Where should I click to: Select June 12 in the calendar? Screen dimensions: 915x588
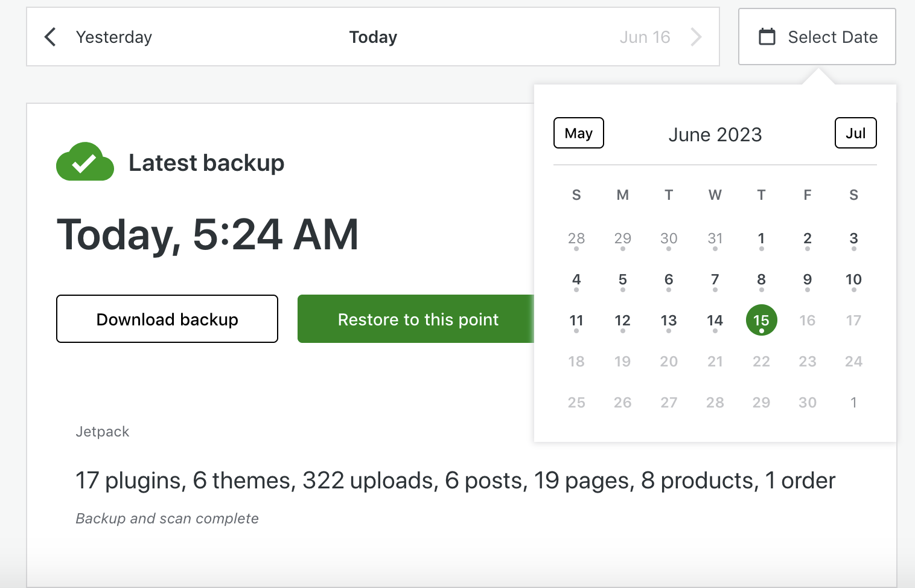coord(622,321)
